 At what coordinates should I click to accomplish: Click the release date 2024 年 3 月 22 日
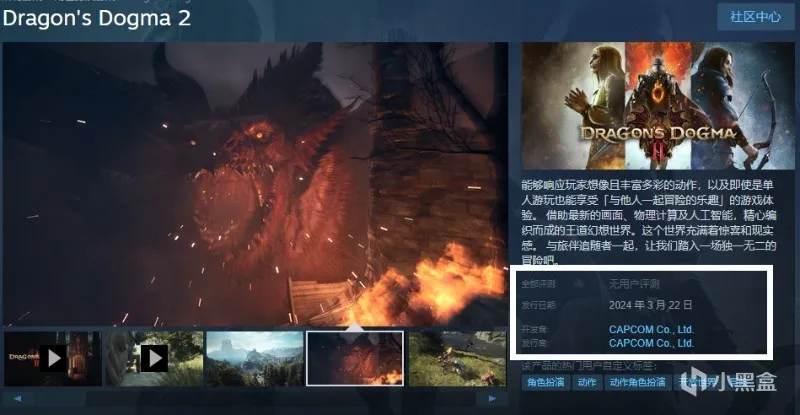tap(651, 305)
